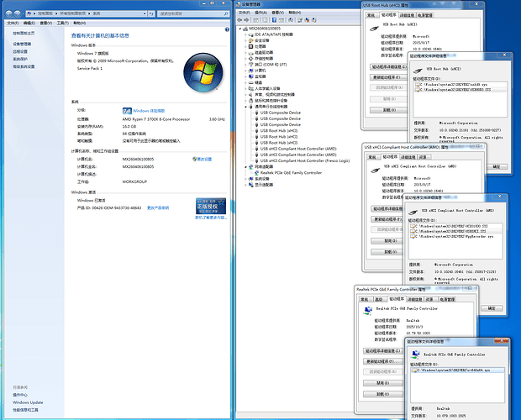Open the Windows 体验指数 link
This screenshot has width=521, height=420.
[149, 111]
